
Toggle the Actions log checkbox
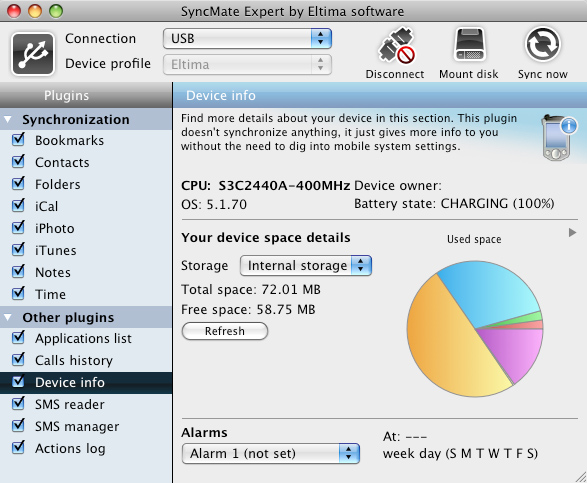click(18, 448)
